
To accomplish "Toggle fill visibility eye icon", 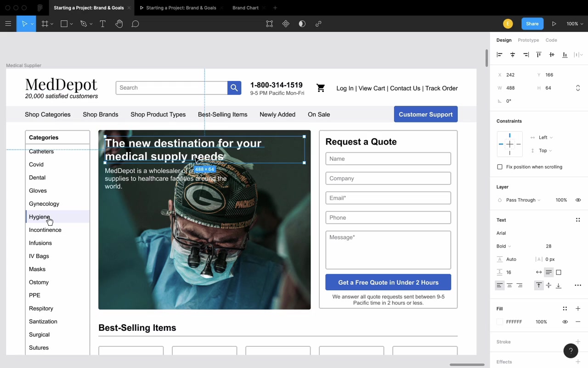I will (565, 322).
